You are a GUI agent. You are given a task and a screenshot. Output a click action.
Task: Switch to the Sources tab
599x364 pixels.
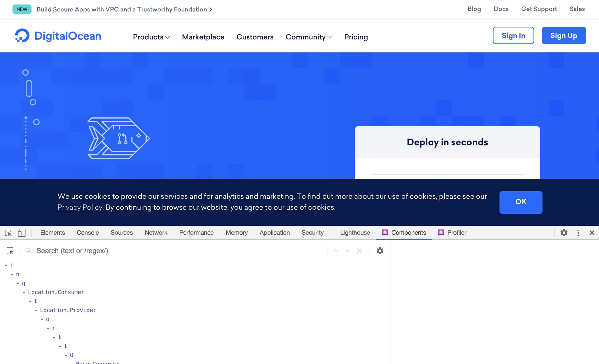[122, 233]
